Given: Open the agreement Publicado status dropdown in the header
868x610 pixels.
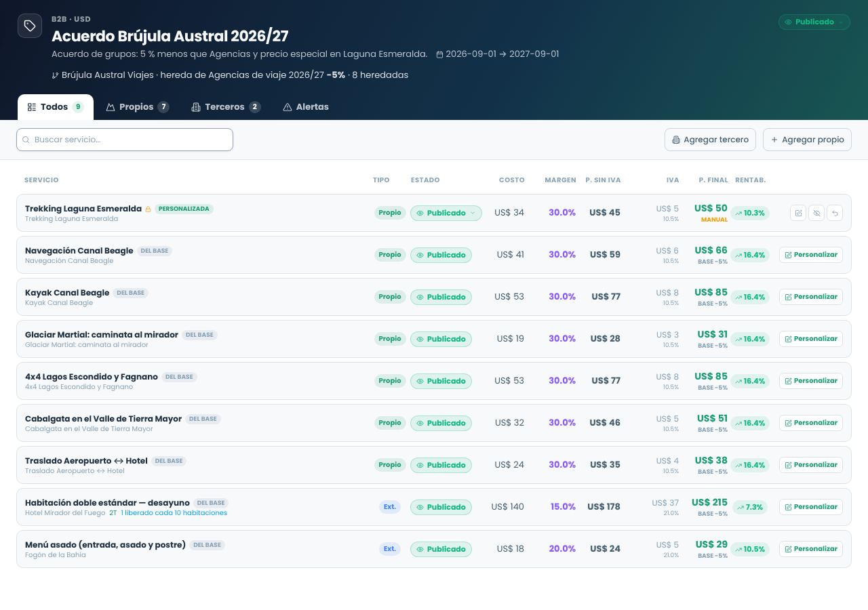Looking at the screenshot, I should click(x=814, y=22).
